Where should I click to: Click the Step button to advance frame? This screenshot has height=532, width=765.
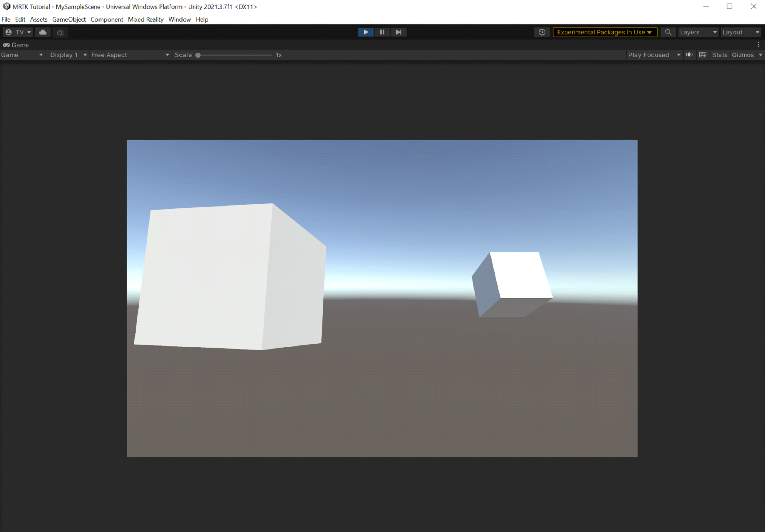click(398, 32)
